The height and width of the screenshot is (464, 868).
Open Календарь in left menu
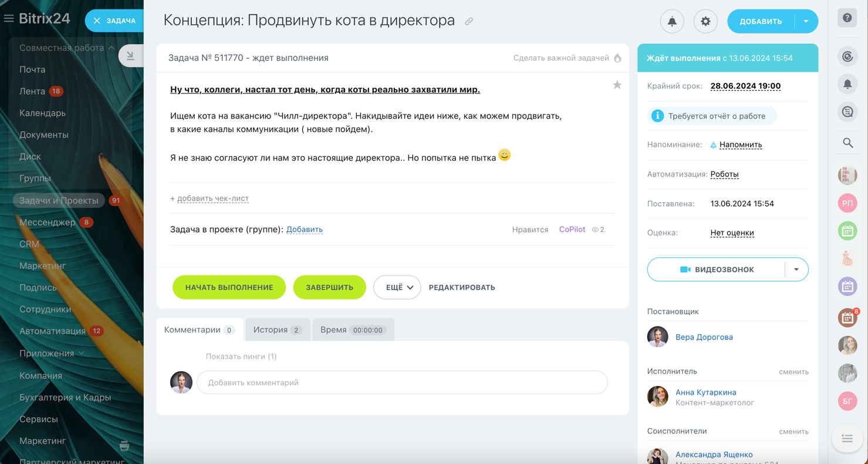coord(42,113)
